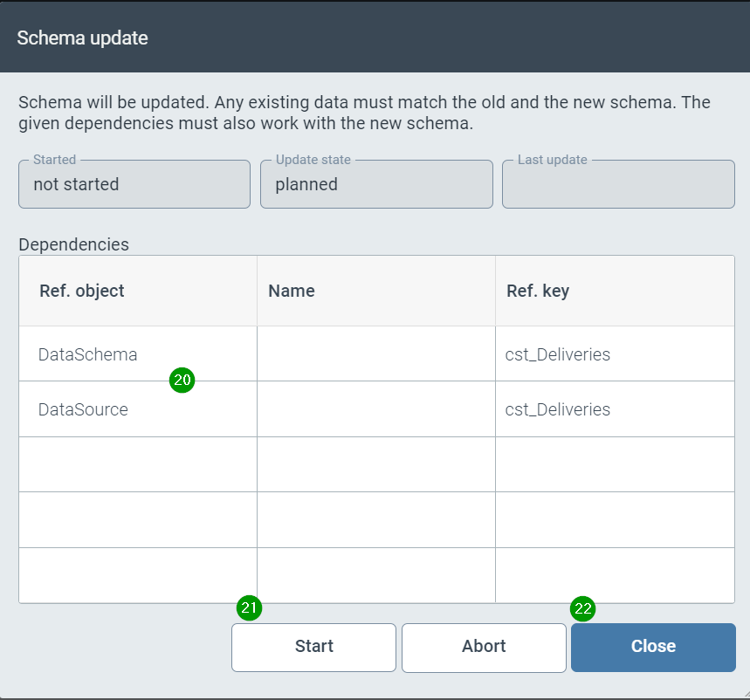Viewport: 750px width, 700px height.
Task: Click the Start button to begin schema update
Action: point(313,647)
